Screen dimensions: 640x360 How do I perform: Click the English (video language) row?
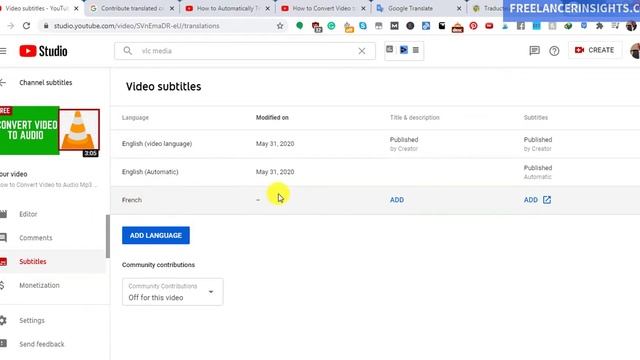click(x=375, y=144)
